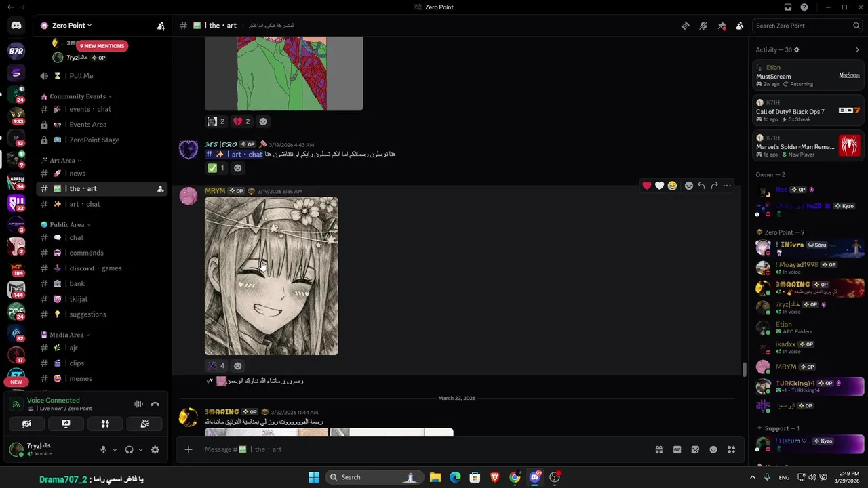Image resolution: width=868 pixels, height=488 pixels.
Task: Follow the art · chat channel mention link
Action: pyautogui.click(x=234, y=155)
